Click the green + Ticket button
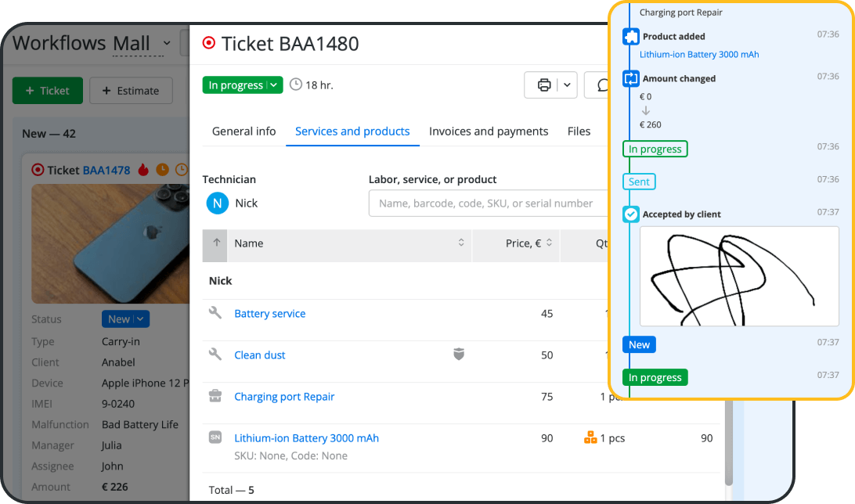This screenshot has width=855, height=504. pos(47,91)
